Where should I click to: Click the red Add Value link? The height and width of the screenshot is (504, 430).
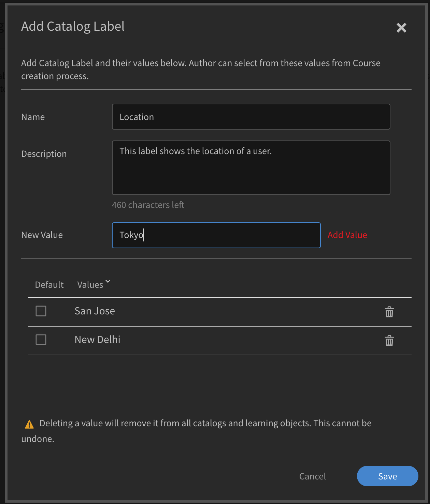347,235
